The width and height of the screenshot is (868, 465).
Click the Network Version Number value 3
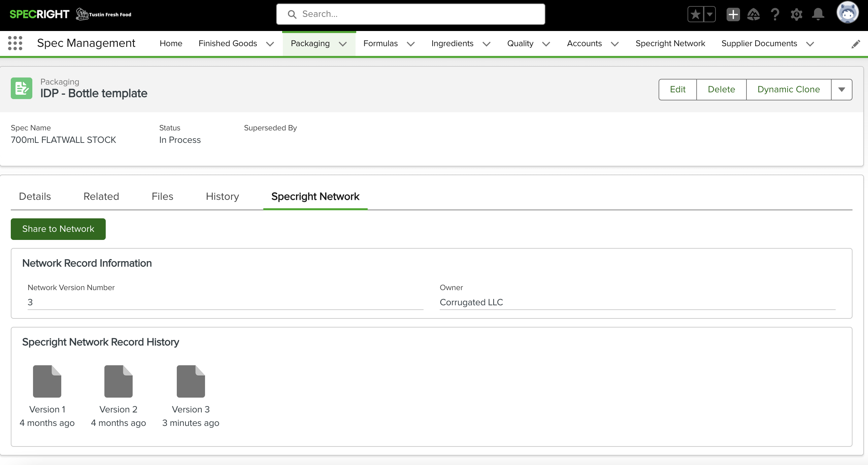pyautogui.click(x=30, y=303)
